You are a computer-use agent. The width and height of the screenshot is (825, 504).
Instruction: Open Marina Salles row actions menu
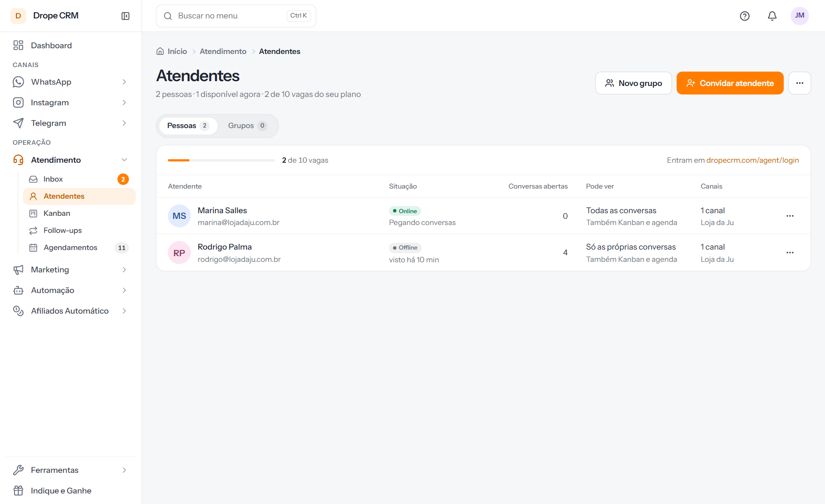(x=790, y=216)
